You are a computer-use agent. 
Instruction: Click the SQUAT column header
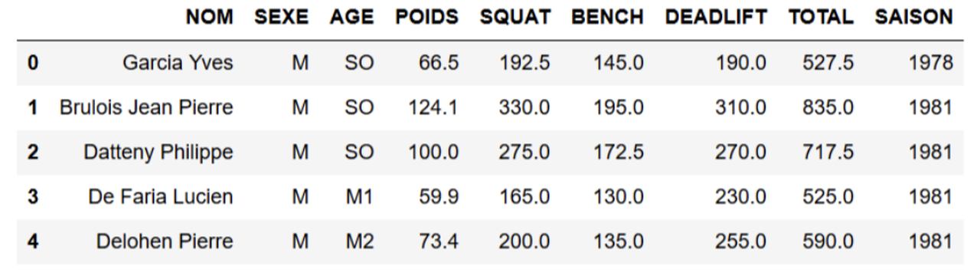(514, 17)
